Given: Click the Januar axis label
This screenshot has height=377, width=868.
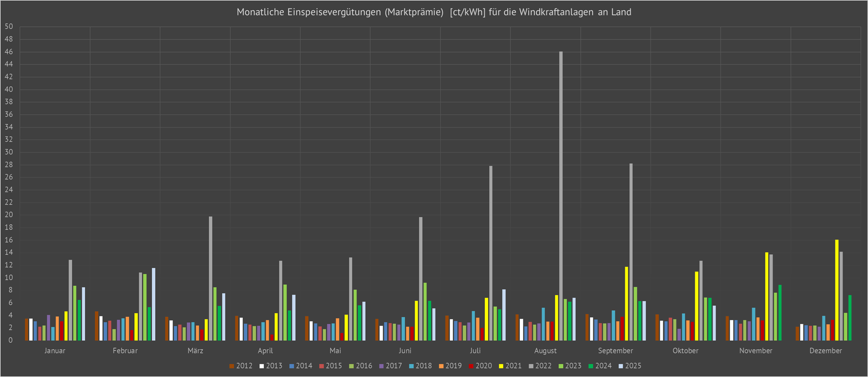Looking at the screenshot, I should [55, 351].
